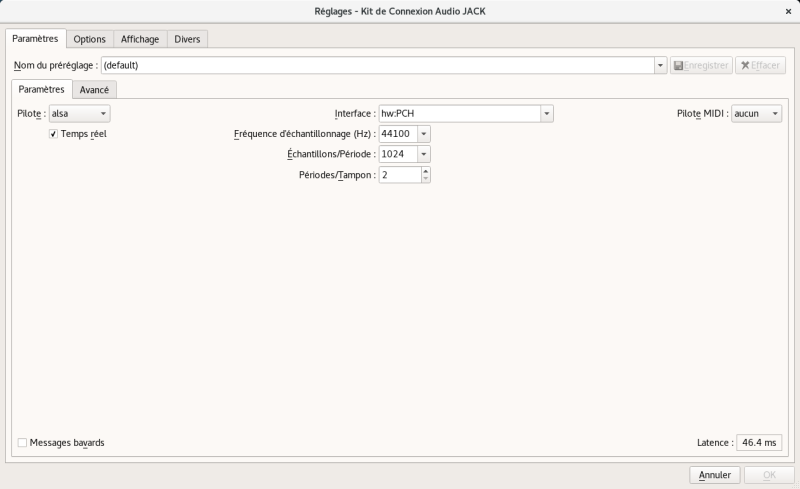This screenshot has height=489, width=800.
Task: Decrease Périodes/Tampon with down arrow
Action: point(426,179)
